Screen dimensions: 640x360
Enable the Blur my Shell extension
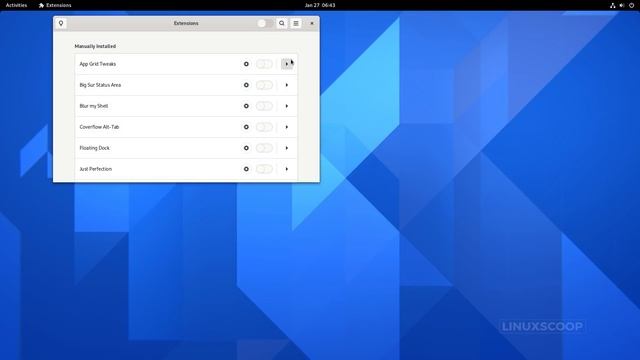[264, 106]
